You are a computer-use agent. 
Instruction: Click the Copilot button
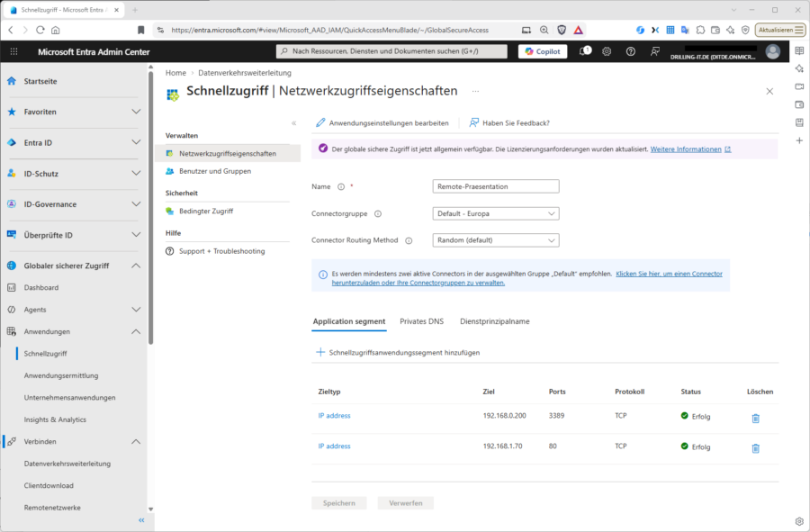543,51
